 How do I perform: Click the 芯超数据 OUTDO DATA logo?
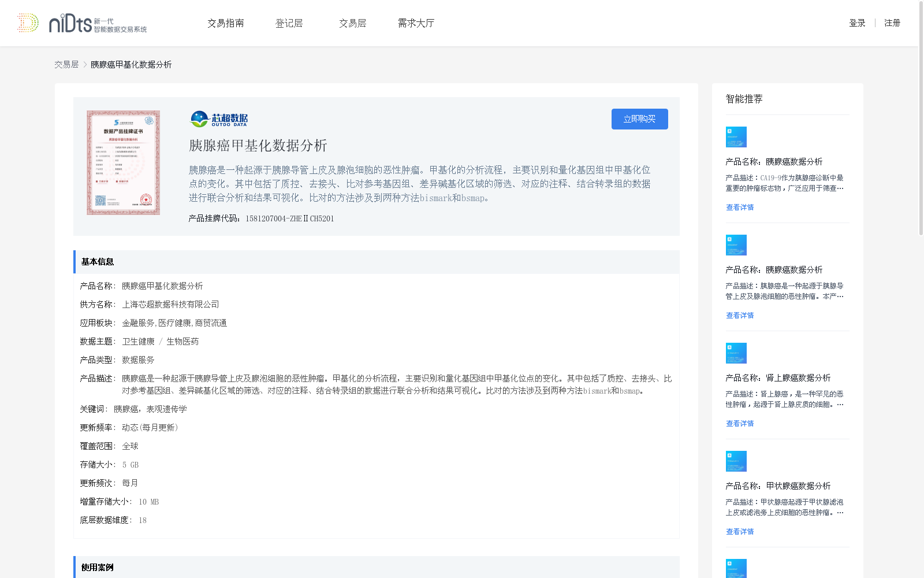tap(219, 119)
